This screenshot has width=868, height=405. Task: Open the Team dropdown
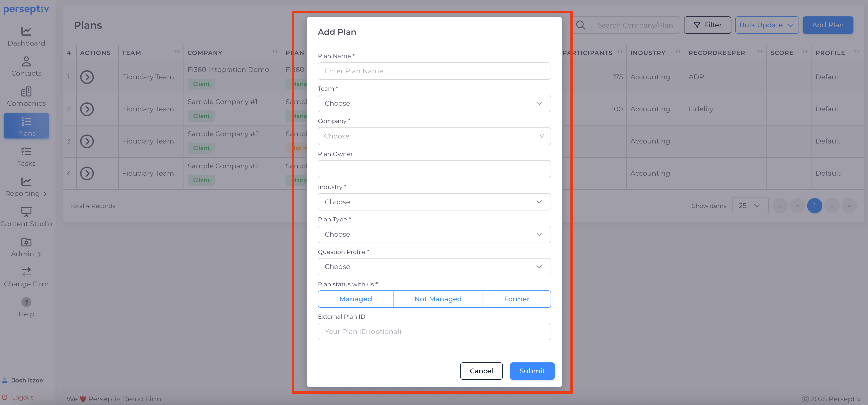pos(434,103)
